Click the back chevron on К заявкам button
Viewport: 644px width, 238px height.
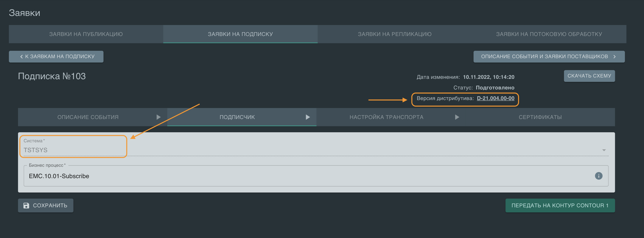point(22,57)
